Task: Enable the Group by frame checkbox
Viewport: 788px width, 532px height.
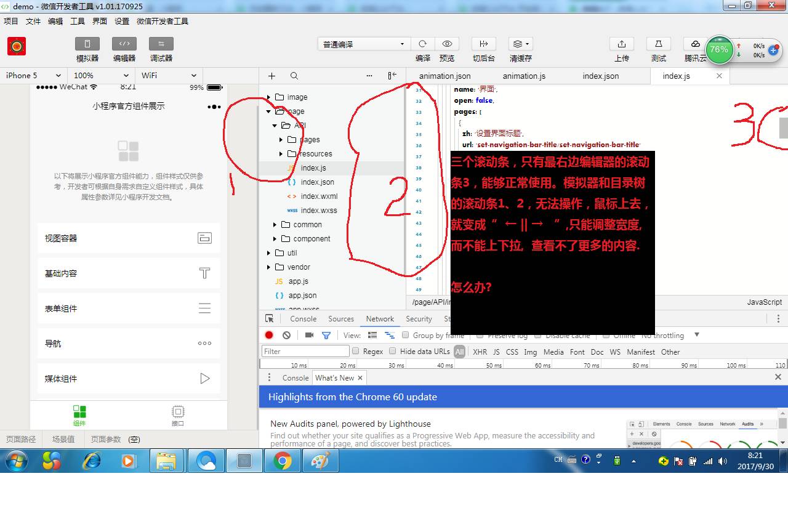Action: pos(405,335)
